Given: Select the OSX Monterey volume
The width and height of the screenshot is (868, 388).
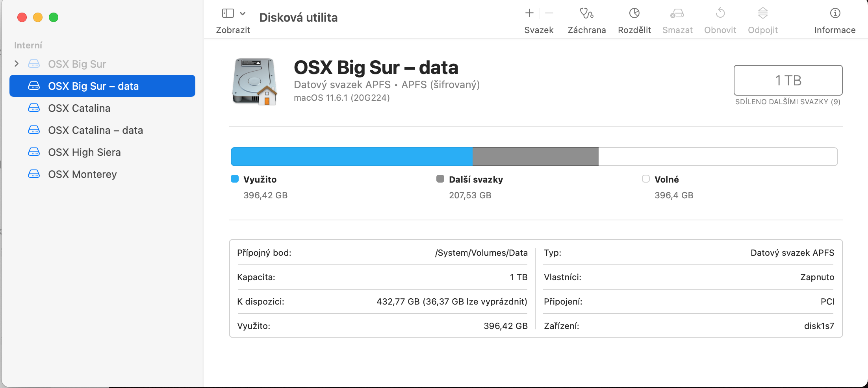Looking at the screenshot, I should pos(82,174).
